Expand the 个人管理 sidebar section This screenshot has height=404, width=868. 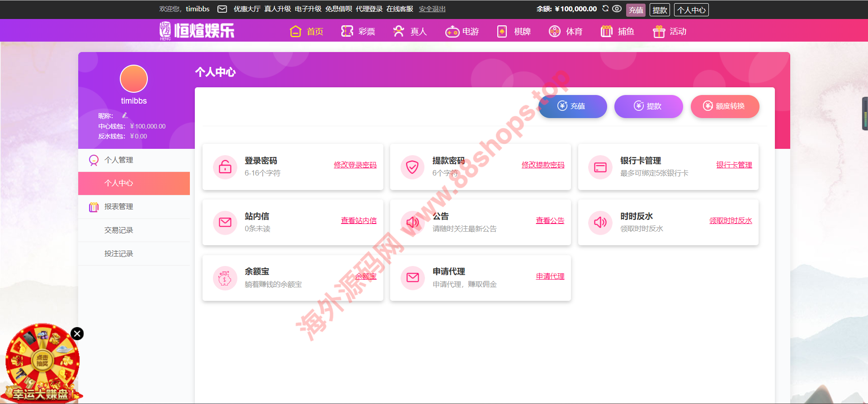click(x=118, y=160)
